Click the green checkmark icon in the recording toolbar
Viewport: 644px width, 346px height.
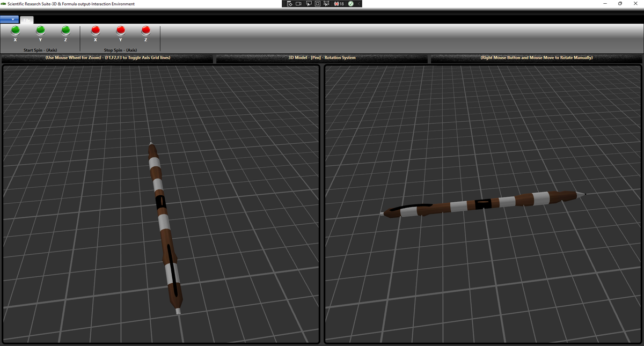point(350,4)
